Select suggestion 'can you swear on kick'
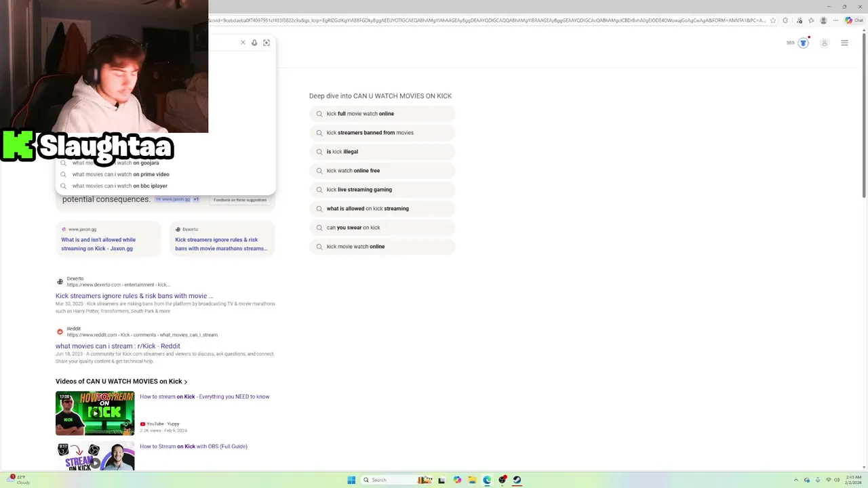This screenshot has width=868, height=488. (x=382, y=228)
